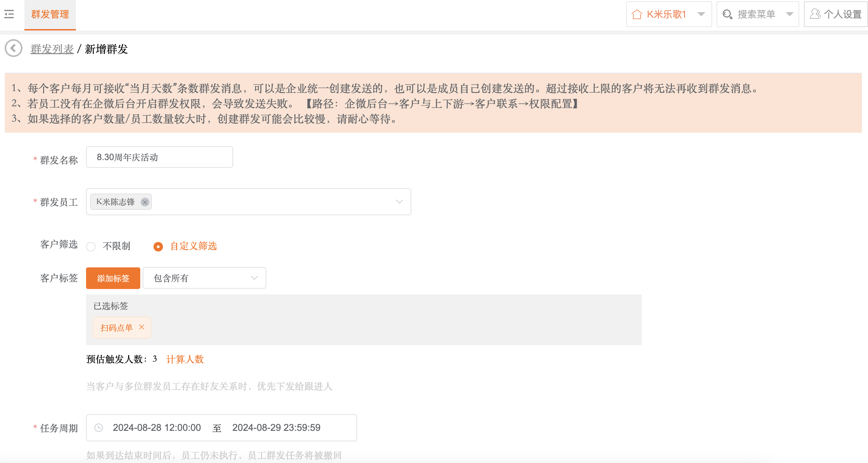868x463 pixels.
Task: Open 个人设置 personal settings
Action: (836, 14)
